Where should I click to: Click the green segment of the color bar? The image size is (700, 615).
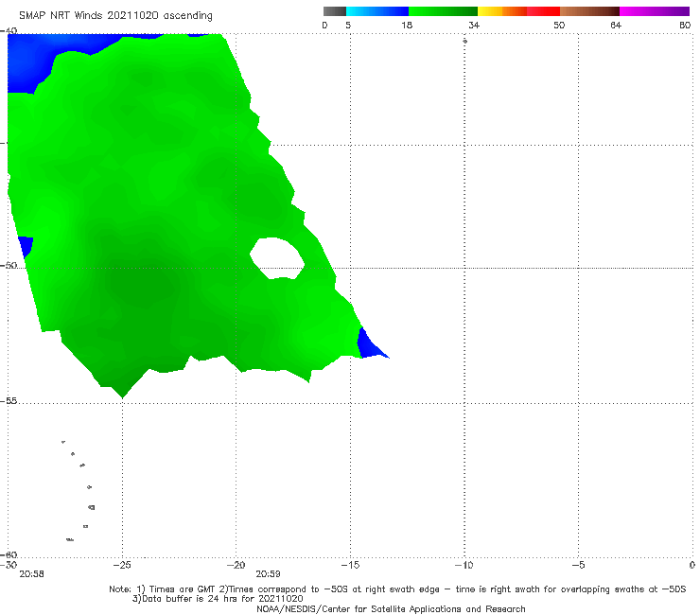(443, 11)
